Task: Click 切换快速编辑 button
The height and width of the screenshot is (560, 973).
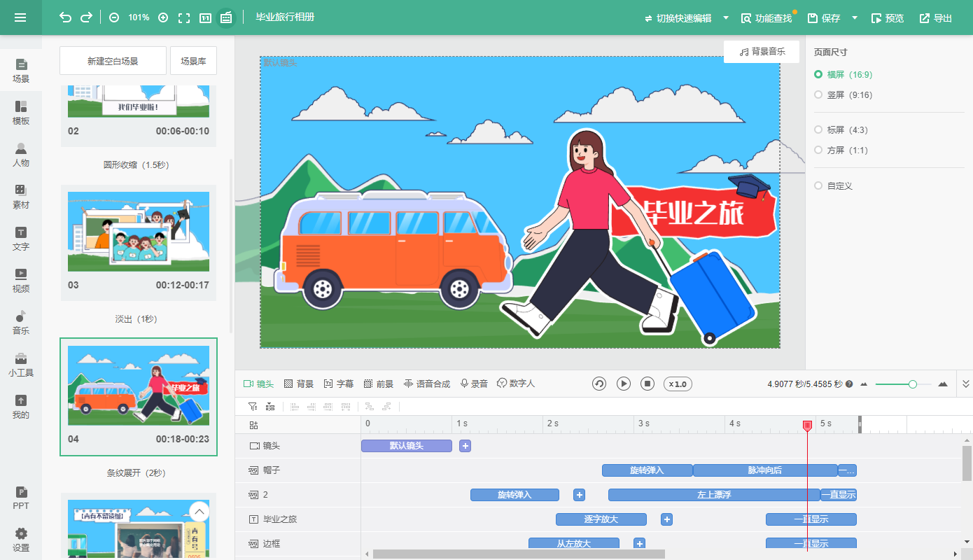Action: [678, 18]
